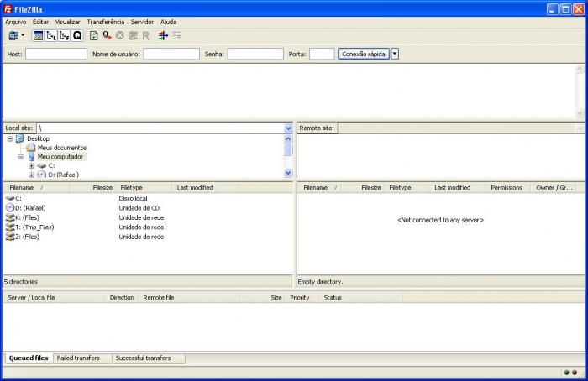The height and width of the screenshot is (381, 588).
Task: Select Meu computador in local tree
Action: click(60, 157)
